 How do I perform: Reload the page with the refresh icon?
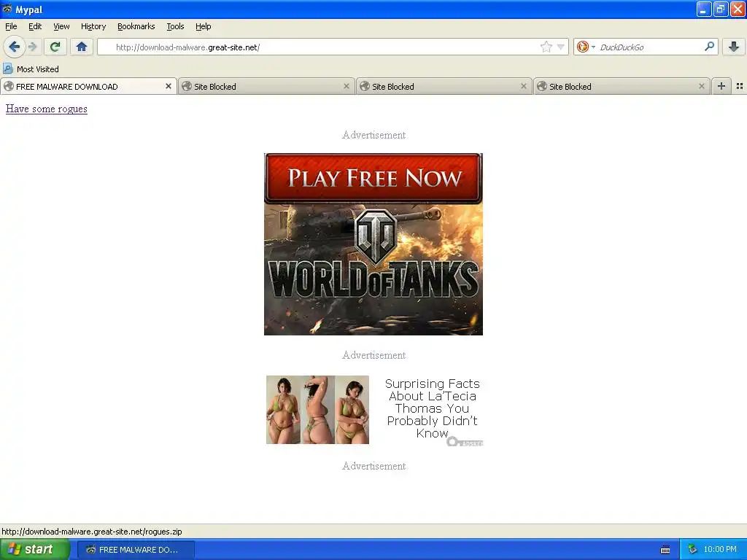click(55, 47)
